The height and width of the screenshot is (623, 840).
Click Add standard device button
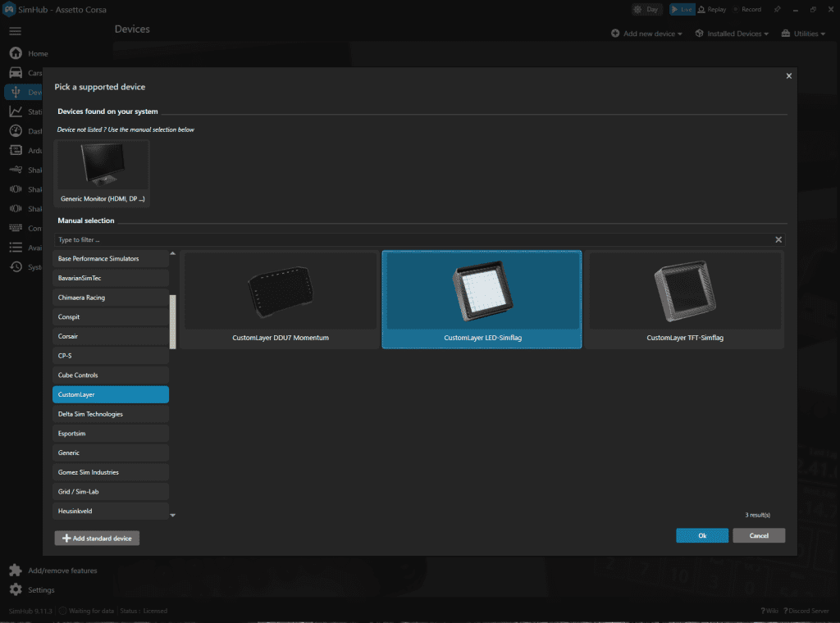[97, 538]
